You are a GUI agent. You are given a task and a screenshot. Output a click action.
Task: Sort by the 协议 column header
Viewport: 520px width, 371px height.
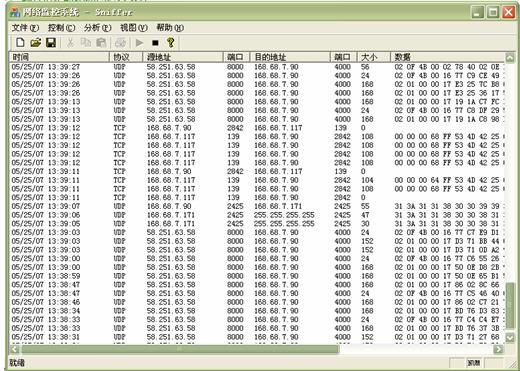pyautogui.click(x=126, y=57)
